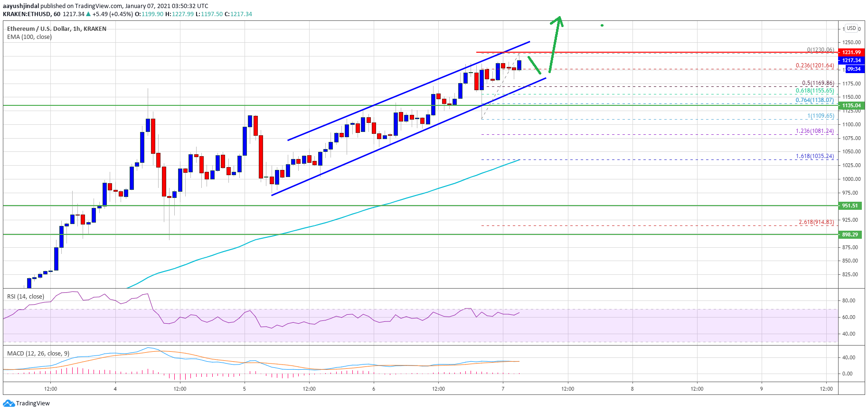The width and height of the screenshot is (868, 412).
Task: Click date label 8 on time axis
Action: [x=632, y=389]
